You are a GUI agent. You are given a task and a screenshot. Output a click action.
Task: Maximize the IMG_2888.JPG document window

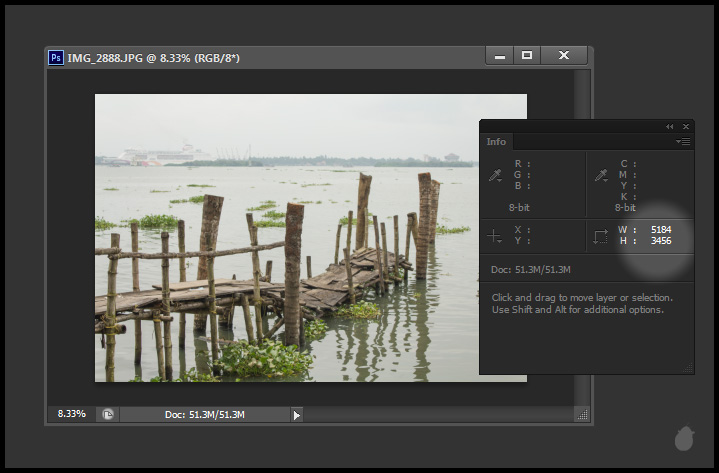pyautogui.click(x=527, y=56)
